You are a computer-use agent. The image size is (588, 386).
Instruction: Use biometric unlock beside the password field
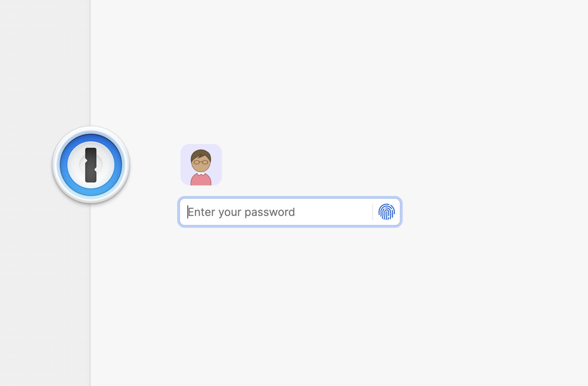point(386,212)
